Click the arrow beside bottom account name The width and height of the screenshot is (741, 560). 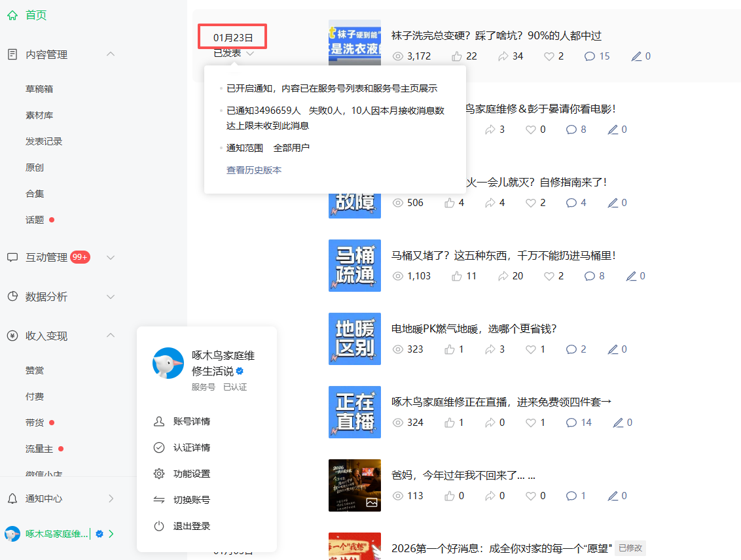click(111, 534)
